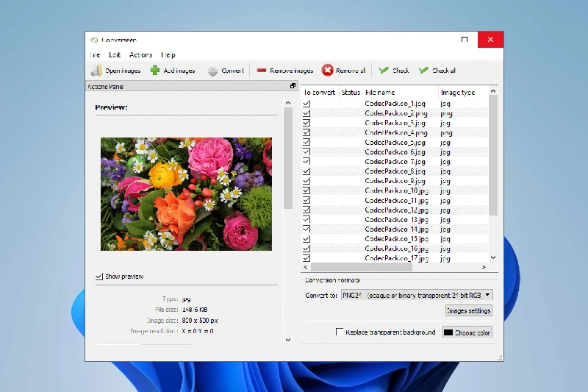Click the Check all toolbar icon

[x=423, y=71]
